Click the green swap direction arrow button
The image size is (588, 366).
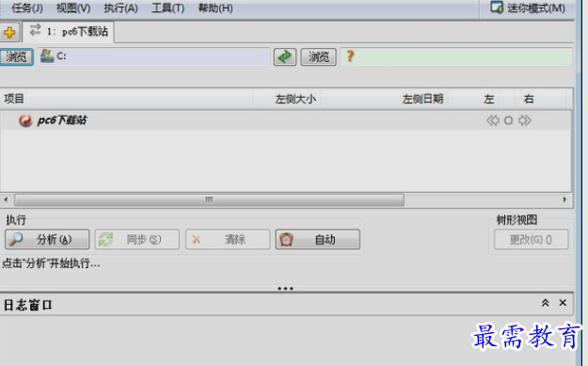tap(285, 56)
